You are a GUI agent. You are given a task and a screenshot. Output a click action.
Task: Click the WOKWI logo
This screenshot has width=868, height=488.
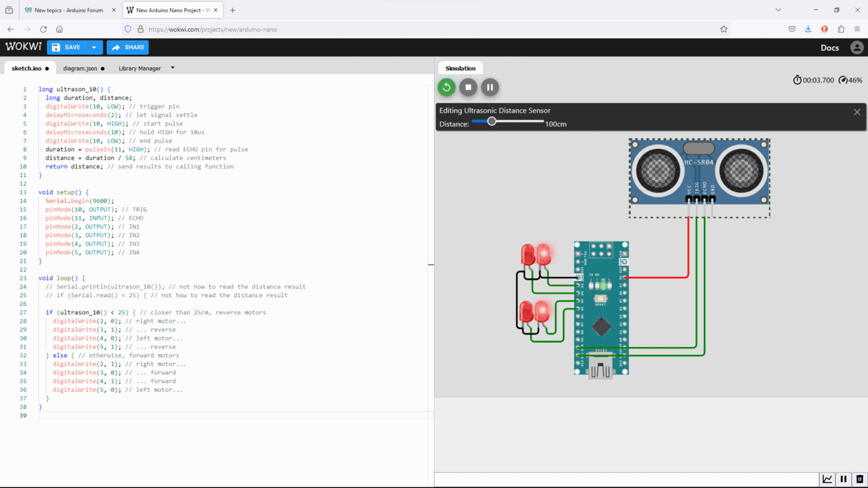pyautogui.click(x=23, y=46)
